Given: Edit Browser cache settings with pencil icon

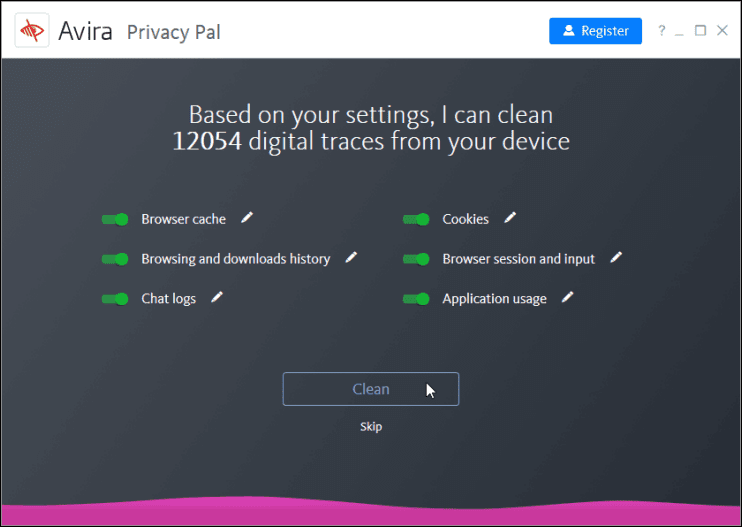Looking at the screenshot, I should 247,218.
